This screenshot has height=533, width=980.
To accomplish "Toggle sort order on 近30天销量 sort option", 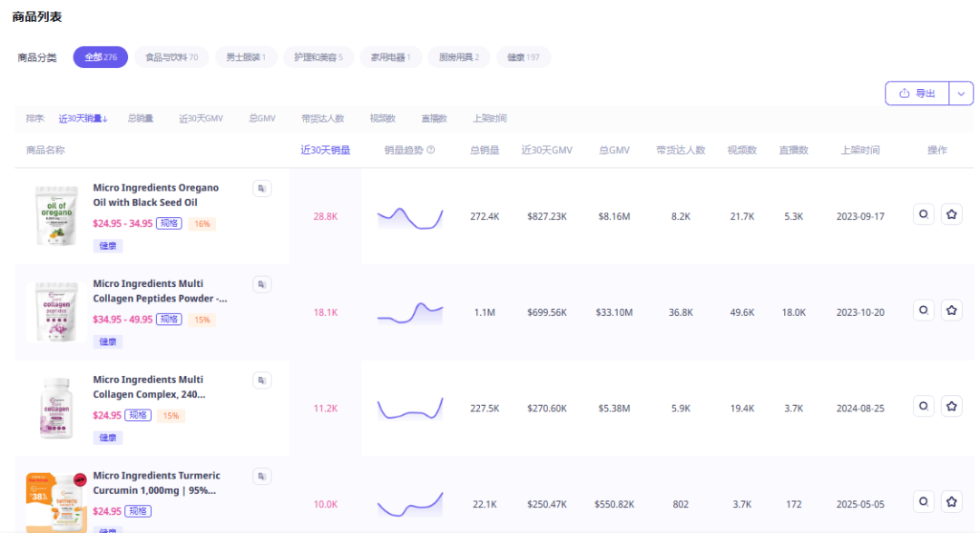I will tap(83, 118).
